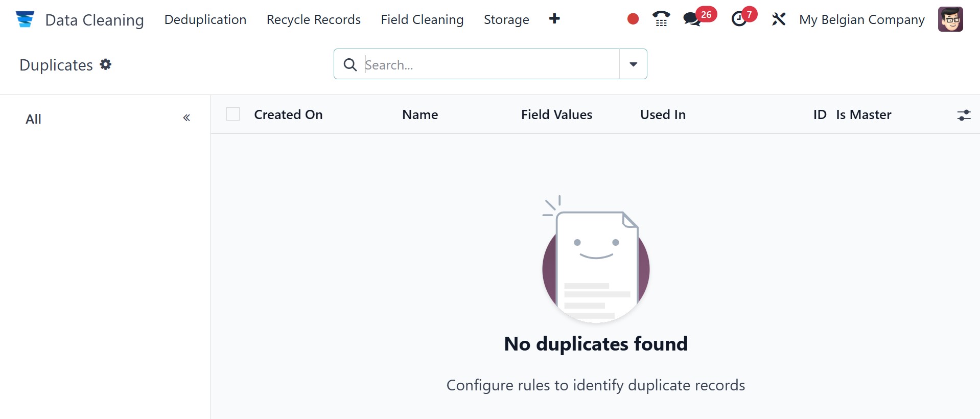Collapse the sidebar with the double chevron
The width and height of the screenshot is (980, 419).
click(x=186, y=118)
